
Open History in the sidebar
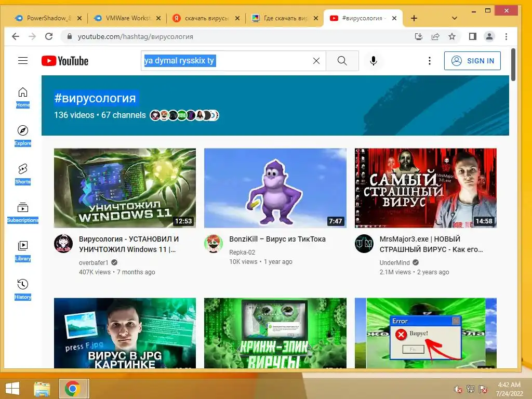click(x=23, y=289)
